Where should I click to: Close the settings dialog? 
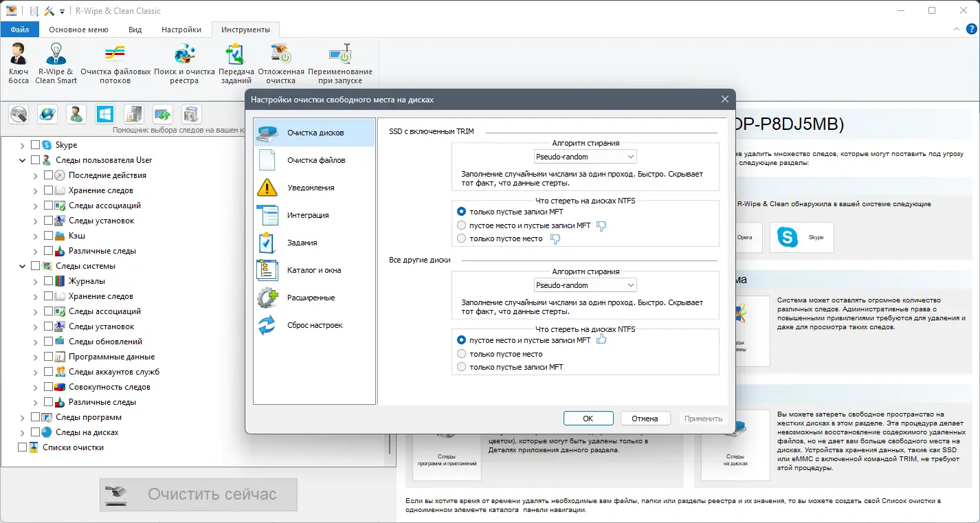(x=724, y=100)
